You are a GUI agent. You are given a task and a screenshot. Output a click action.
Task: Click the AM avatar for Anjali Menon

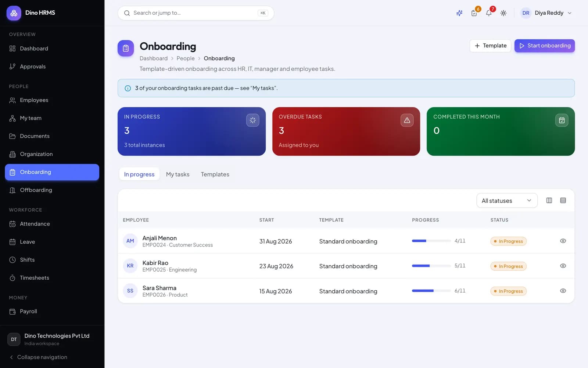130,241
